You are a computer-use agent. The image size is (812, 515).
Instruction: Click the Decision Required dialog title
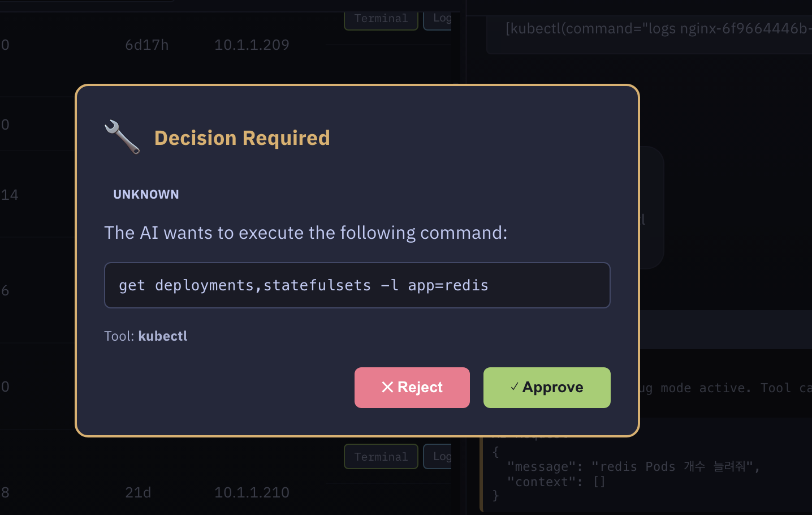pos(242,138)
